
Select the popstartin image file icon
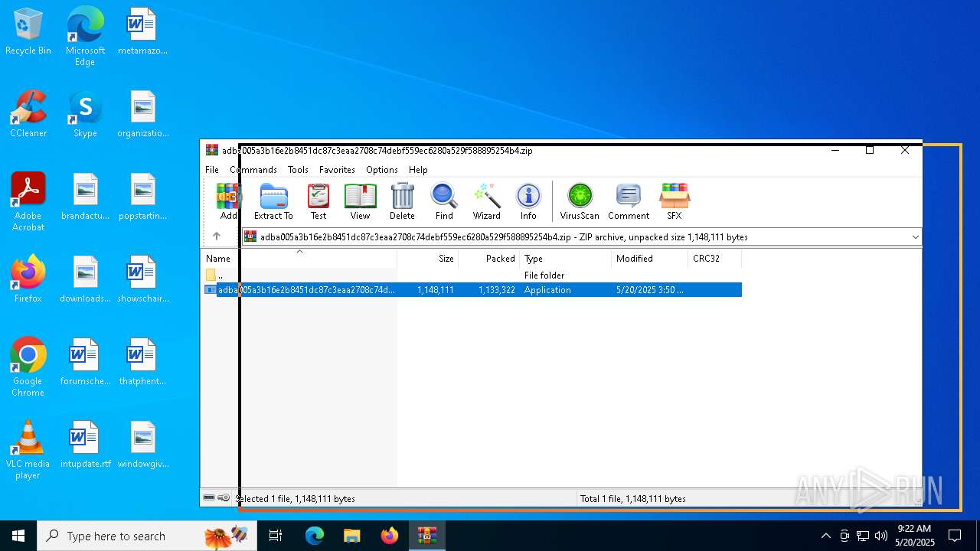click(142, 197)
